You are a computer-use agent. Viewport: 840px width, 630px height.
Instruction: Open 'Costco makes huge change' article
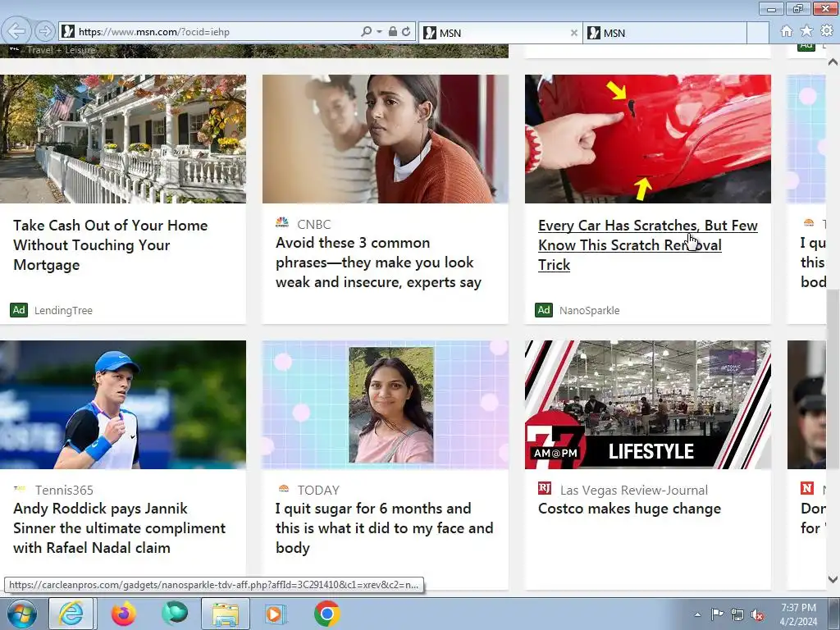coord(629,509)
